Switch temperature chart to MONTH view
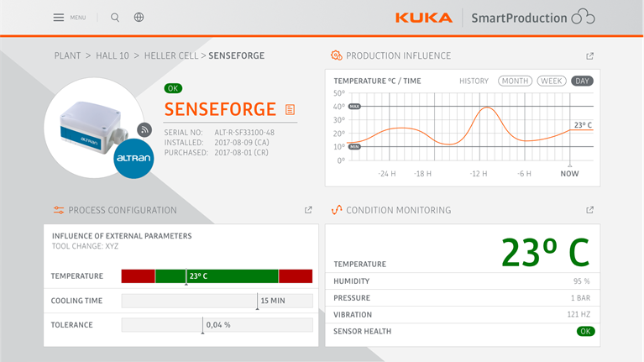Screen dimensions: 644x362 515,81
